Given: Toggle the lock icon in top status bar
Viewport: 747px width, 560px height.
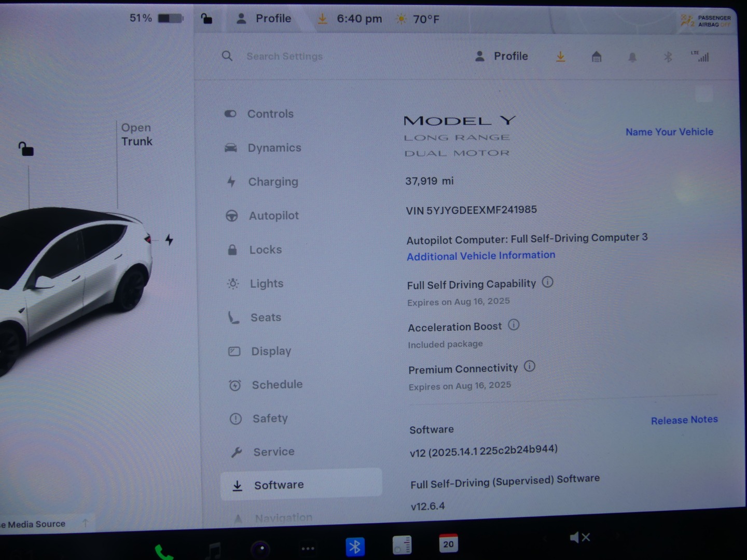Looking at the screenshot, I should (206, 19).
